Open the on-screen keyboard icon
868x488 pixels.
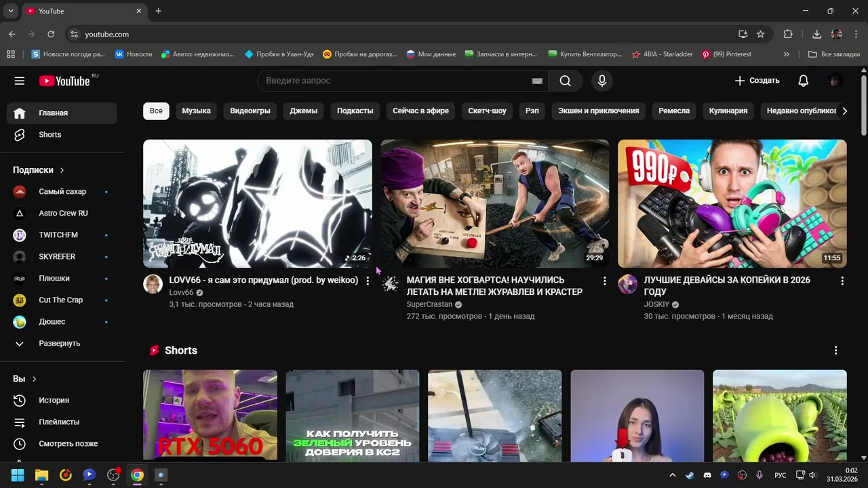[537, 81]
